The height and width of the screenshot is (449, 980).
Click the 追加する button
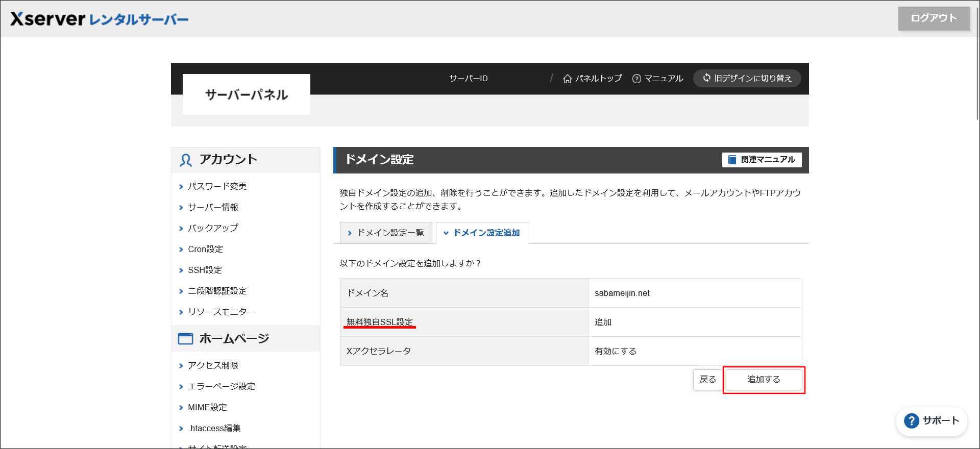tap(764, 379)
